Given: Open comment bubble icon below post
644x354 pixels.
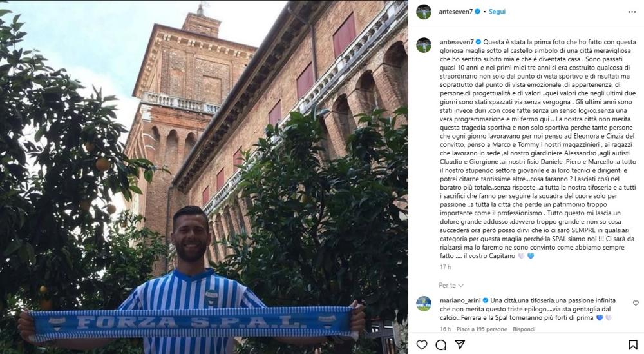Looking at the screenshot, I should 440,344.
